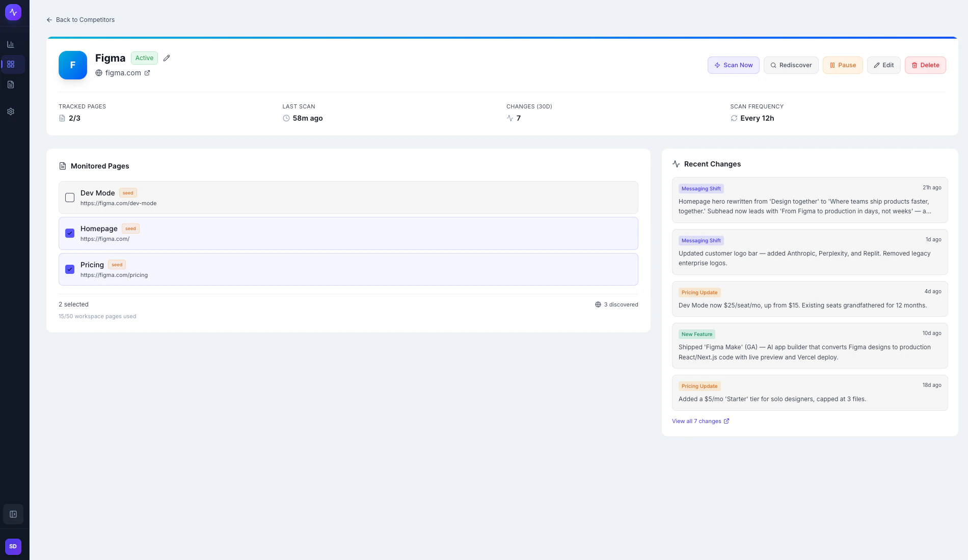The height and width of the screenshot is (560, 968).
Task: Open the Homepage hero rewritten change card
Action: tap(810, 200)
